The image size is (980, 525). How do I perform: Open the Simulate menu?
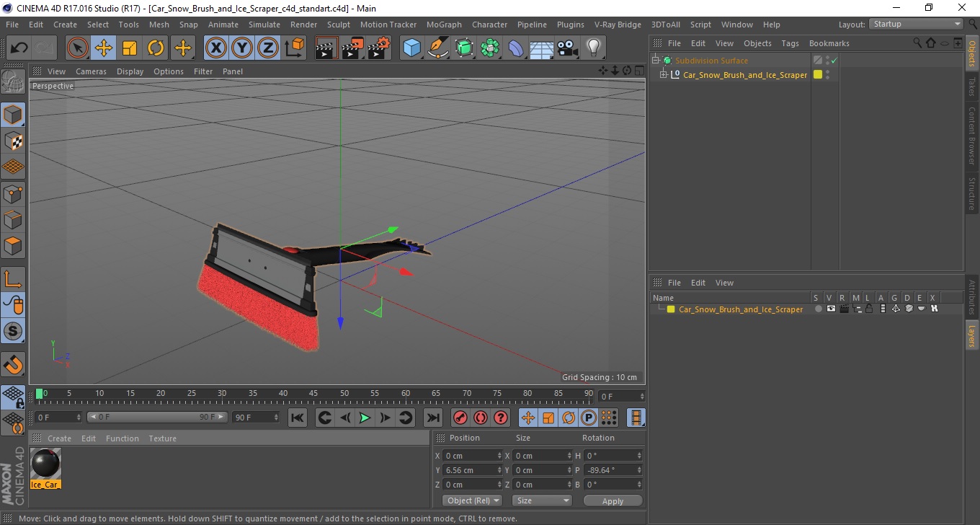264,25
